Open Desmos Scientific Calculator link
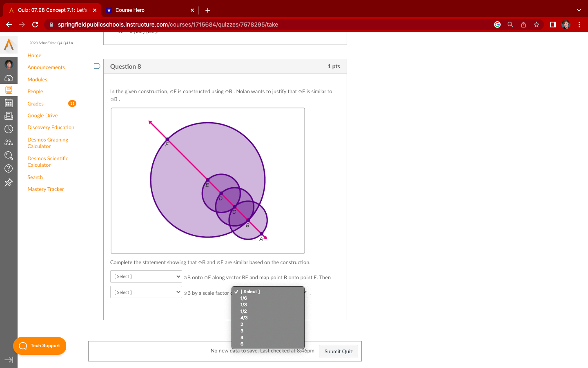This screenshot has height=368, width=588. pyautogui.click(x=48, y=162)
